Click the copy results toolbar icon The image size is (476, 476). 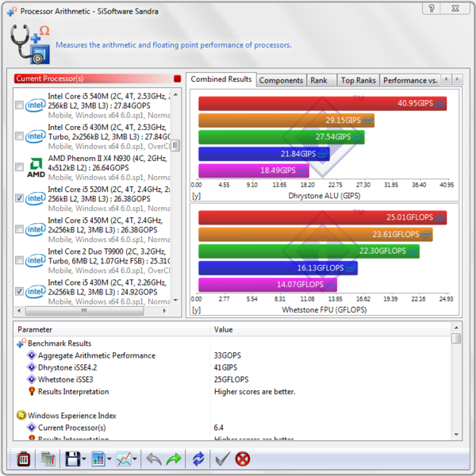[x=48, y=459]
